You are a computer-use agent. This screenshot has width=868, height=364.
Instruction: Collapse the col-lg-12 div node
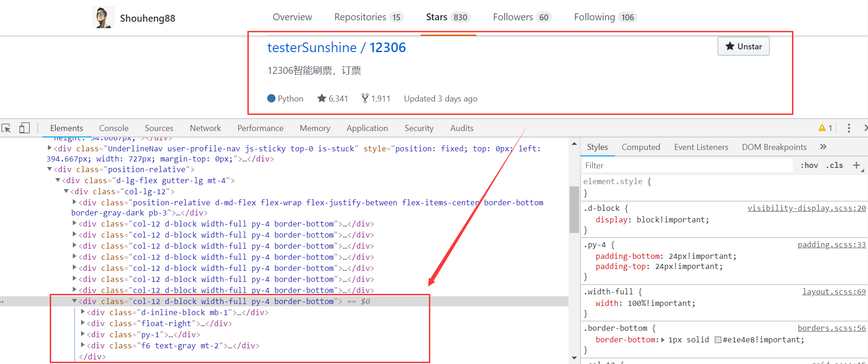[66, 191]
